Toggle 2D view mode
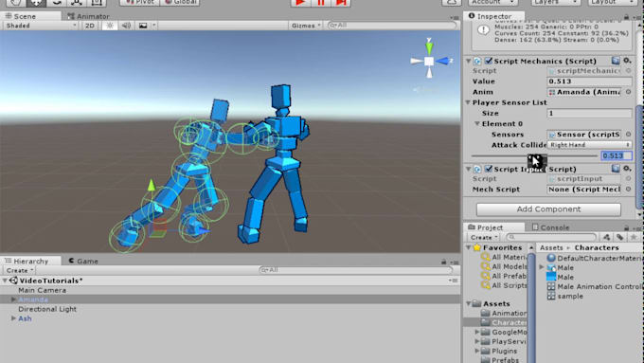The width and height of the screenshot is (644, 363). point(90,26)
